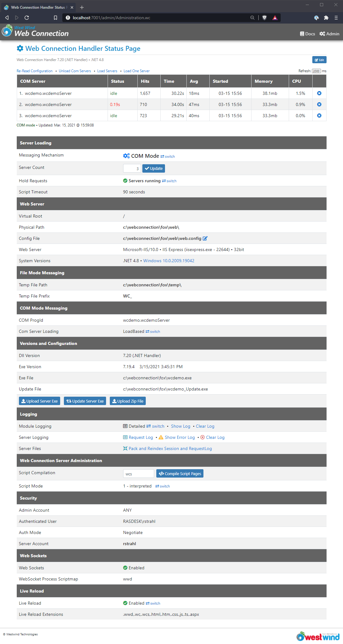The height and width of the screenshot is (644, 343).
Task: Click the browser address bar URL
Action: coord(112,18)
